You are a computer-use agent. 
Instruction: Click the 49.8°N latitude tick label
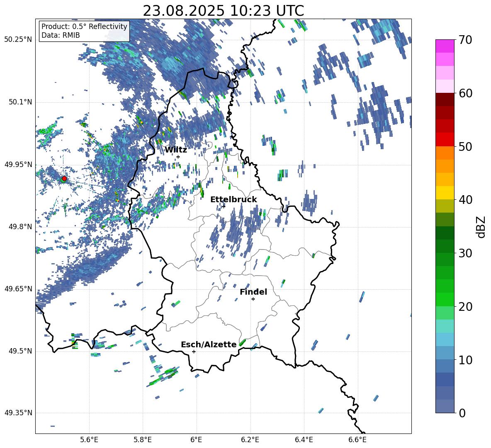click(20, 227)
